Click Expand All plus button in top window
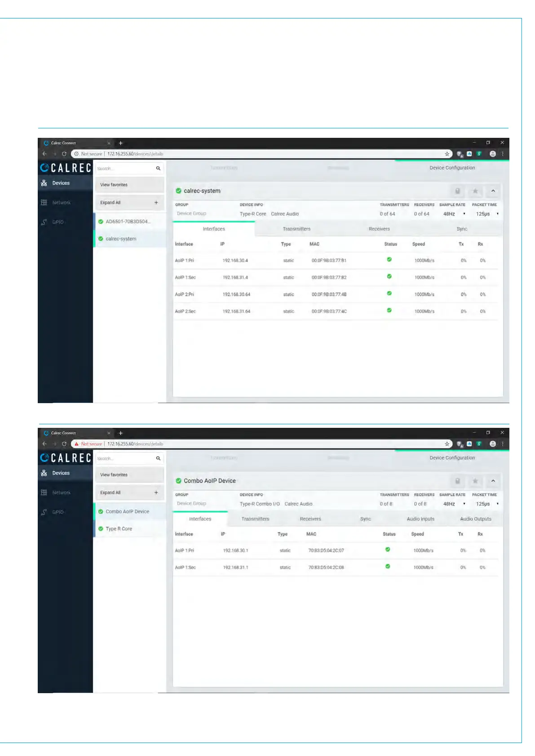The width and height of the screenshot is (535, 756). point(156,202)
